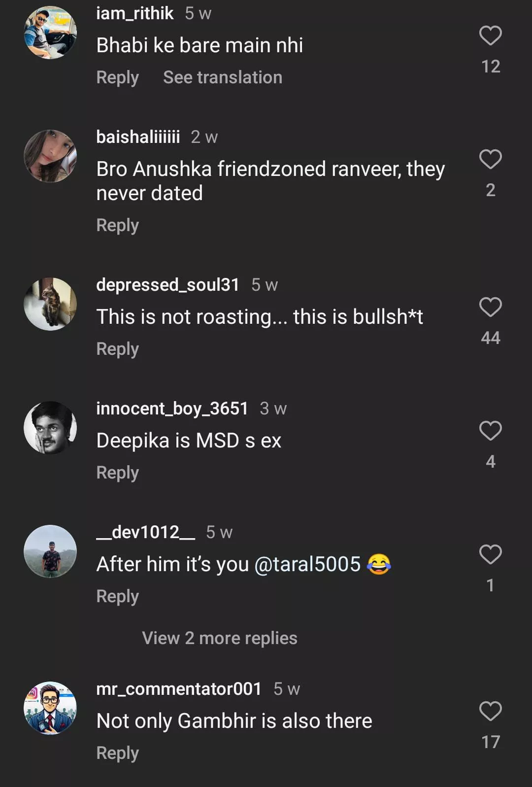Screen dimensions: 532x787
Task: Reply to innocent_boy_3651's comment
Action: pyautogui.click(x=117, y=473)
